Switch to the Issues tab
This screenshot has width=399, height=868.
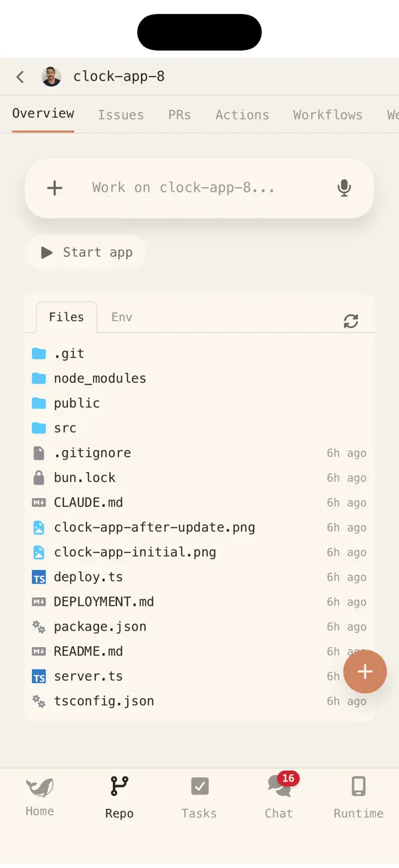121,114
